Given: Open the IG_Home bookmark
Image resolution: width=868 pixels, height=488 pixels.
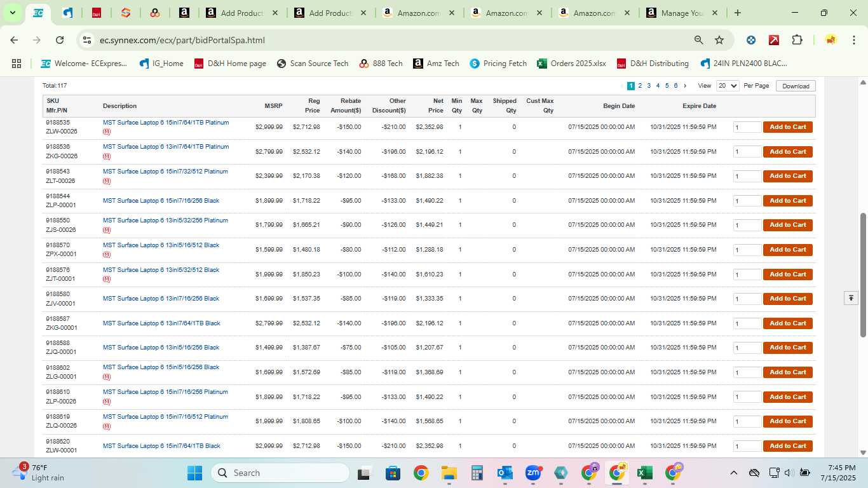Looking at the screenshot, I should pos(161,64).
